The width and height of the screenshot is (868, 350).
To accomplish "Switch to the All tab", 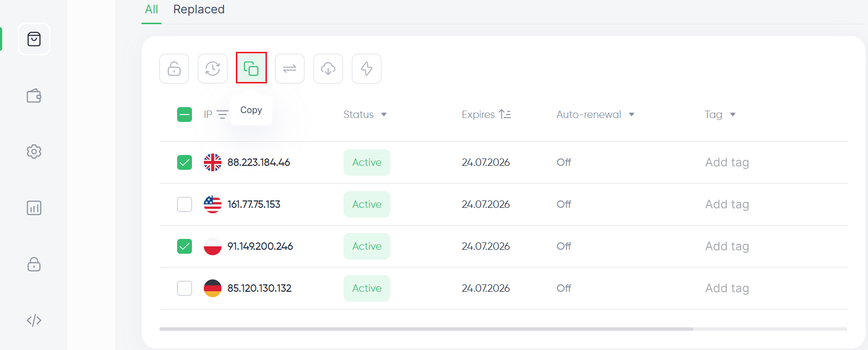I will (x=151, y=9).
